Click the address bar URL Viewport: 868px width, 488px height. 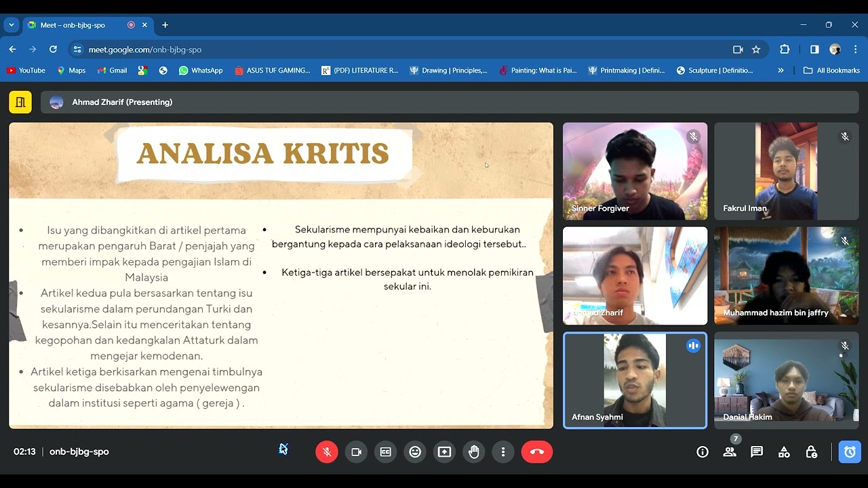(x=145, y=49)
